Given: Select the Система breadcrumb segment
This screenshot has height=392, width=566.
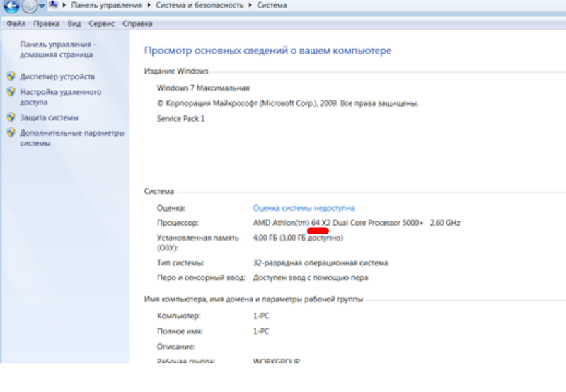Looking at the screenshot, I should point(272,5).
